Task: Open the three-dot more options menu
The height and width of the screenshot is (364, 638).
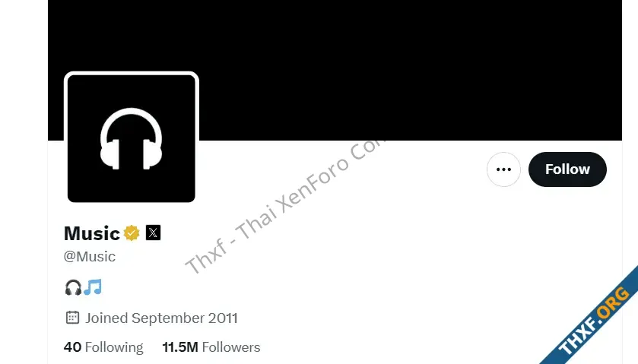Action: tap(503, 169)
